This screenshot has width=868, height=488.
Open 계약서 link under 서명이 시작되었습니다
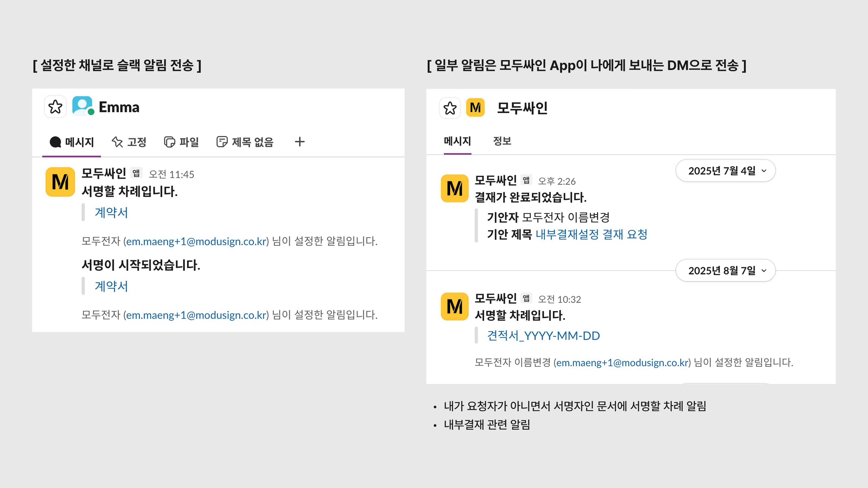[x=111, y=286]
